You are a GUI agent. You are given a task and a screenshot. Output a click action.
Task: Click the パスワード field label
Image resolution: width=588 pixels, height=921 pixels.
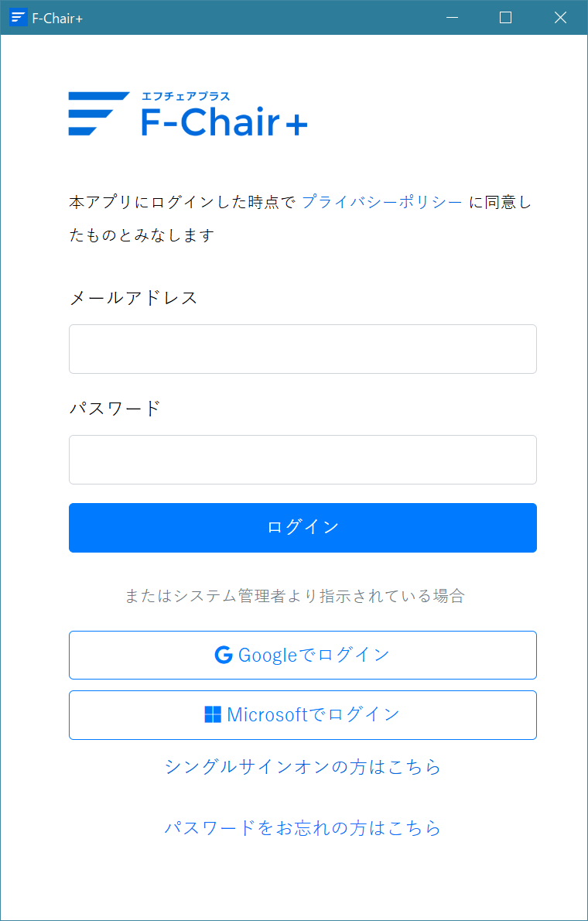[115, 409]
